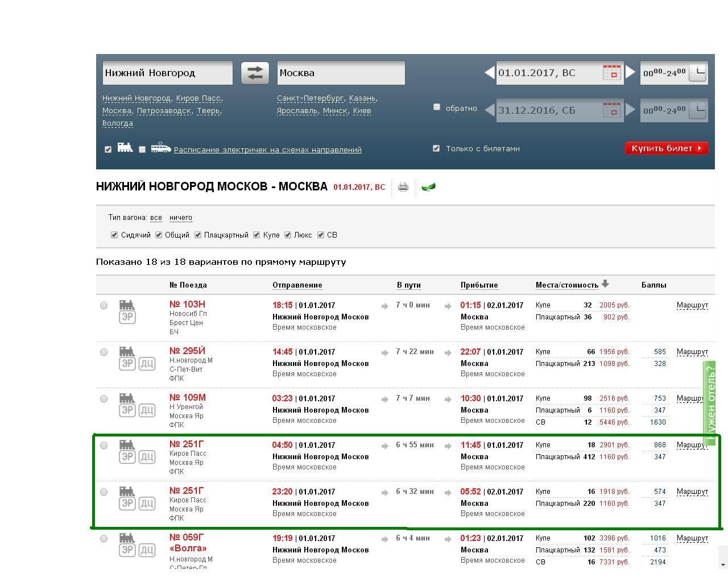728x582 pixels.
Task: Click the departure time clock icon
Action: pos(697,73)
